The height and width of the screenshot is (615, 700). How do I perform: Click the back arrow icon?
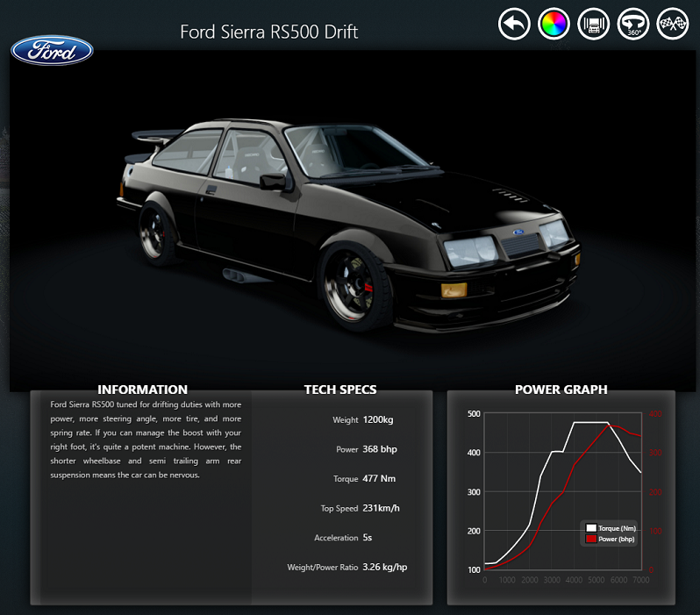(514, 24)
